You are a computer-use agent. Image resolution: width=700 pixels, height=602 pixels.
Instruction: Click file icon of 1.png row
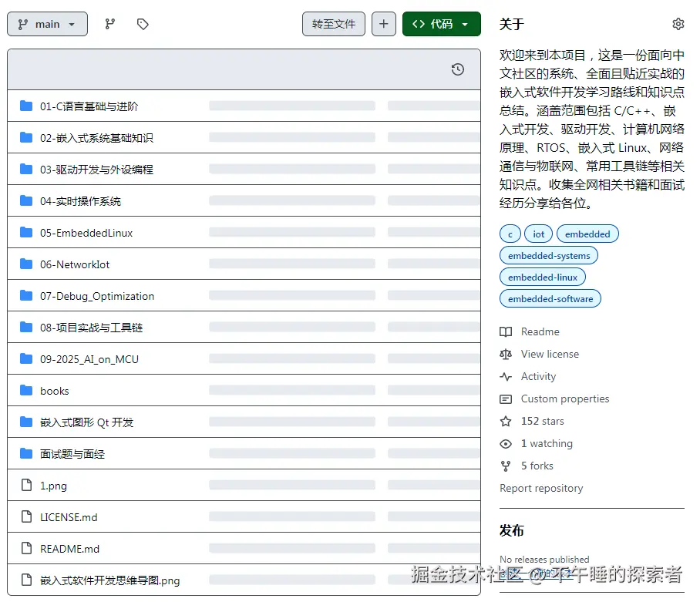tap(27, 485)
